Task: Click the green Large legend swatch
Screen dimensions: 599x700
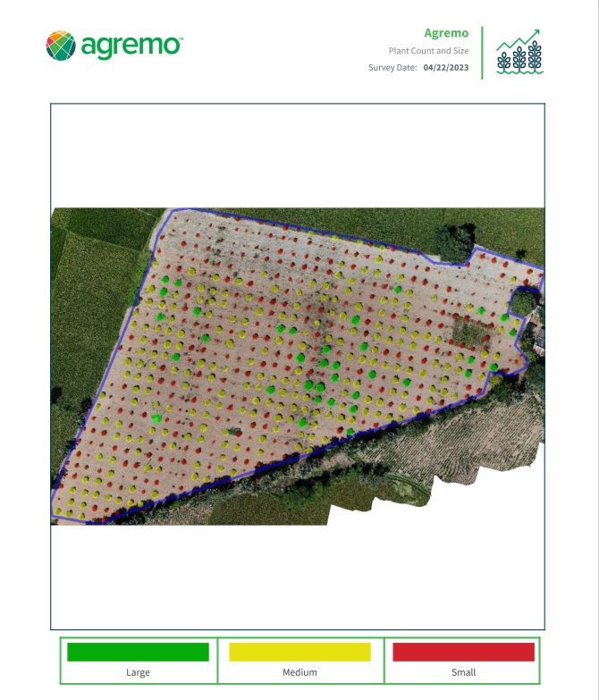Action: pos(138,652)
